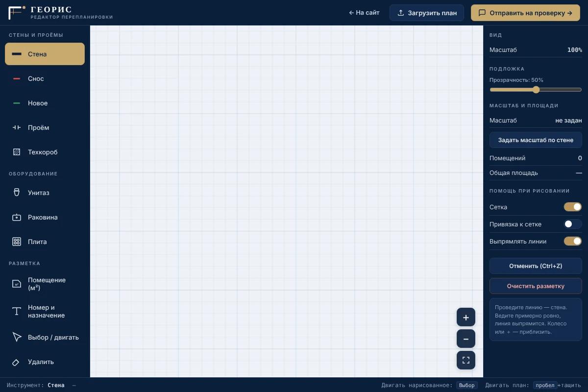Click Отправить на проверку button
This screenshot has width=588, height=392.
click(x=525, y=13)
